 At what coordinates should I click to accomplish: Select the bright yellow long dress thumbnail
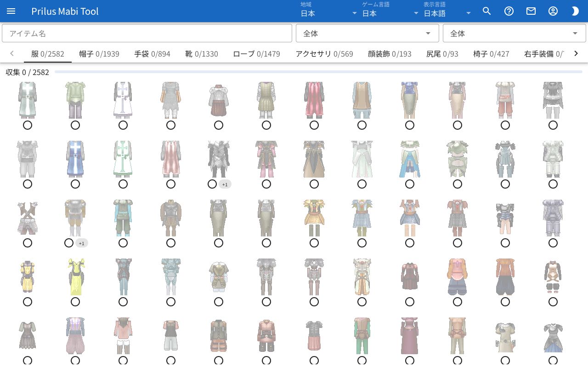(75, 276)
